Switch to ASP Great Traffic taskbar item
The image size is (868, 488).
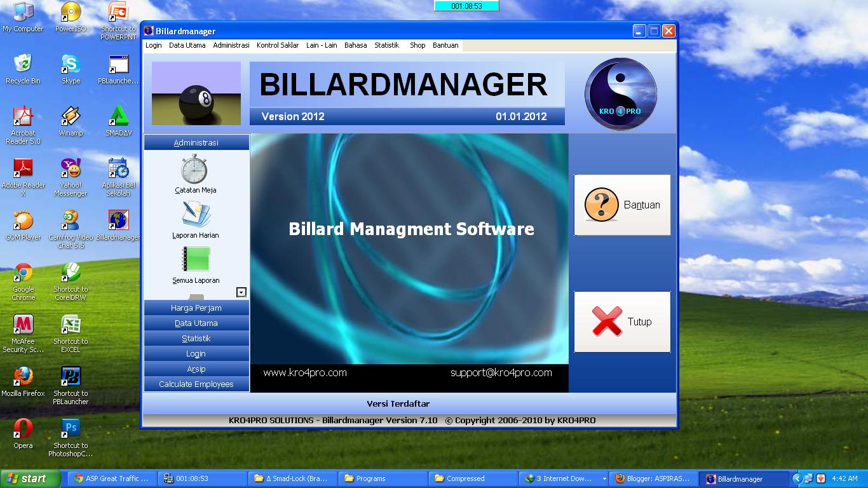tap(111, 478)
